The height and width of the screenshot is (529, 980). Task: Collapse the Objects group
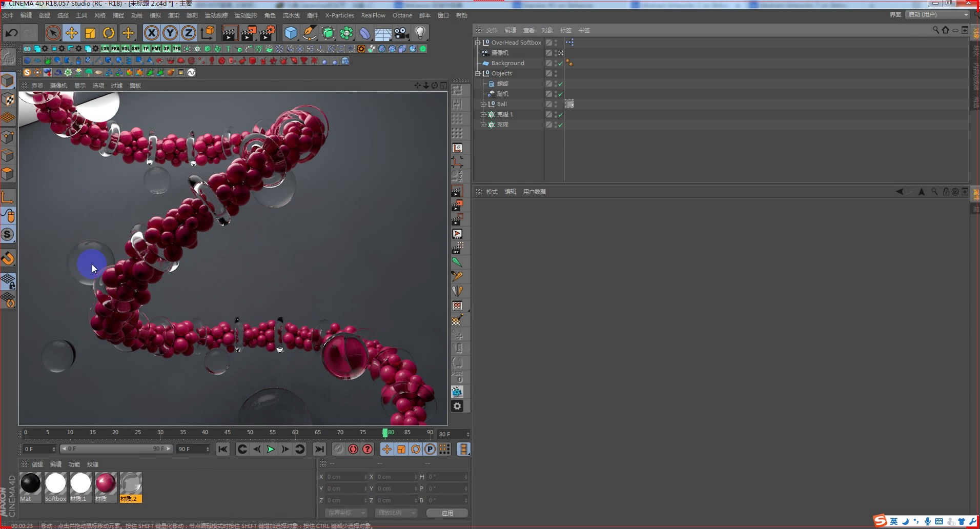pos(478,73)
